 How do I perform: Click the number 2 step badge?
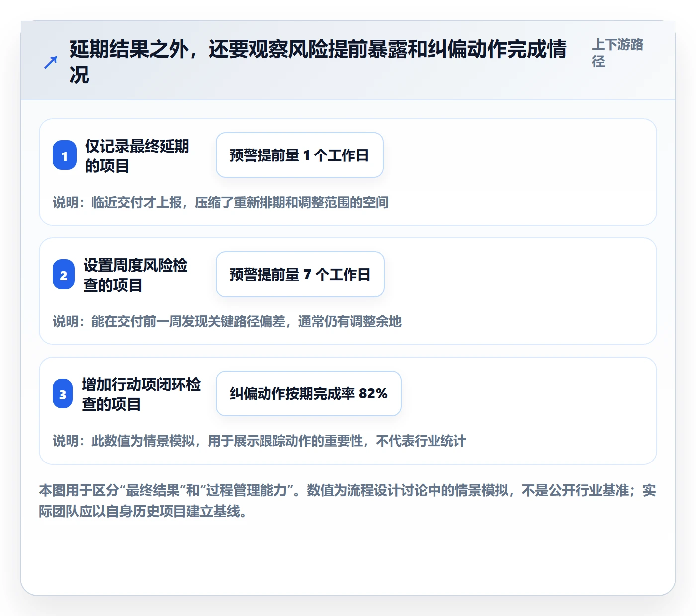(63, 275)
